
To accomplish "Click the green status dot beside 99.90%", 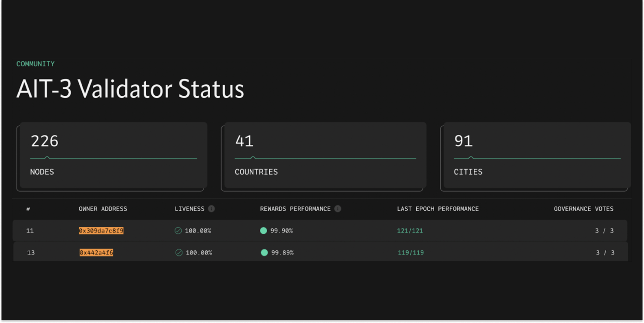I will click(263, 231).
